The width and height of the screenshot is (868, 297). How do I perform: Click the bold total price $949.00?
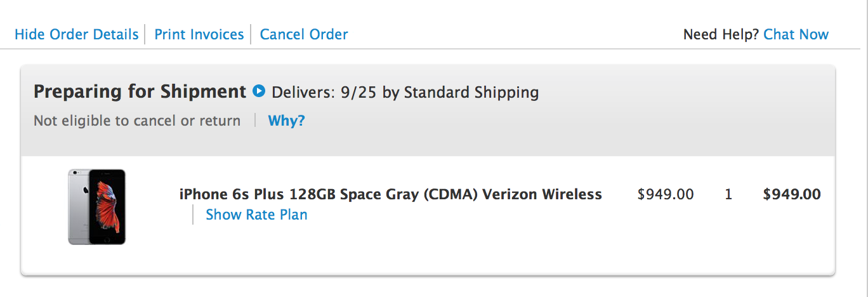point(792,194)
